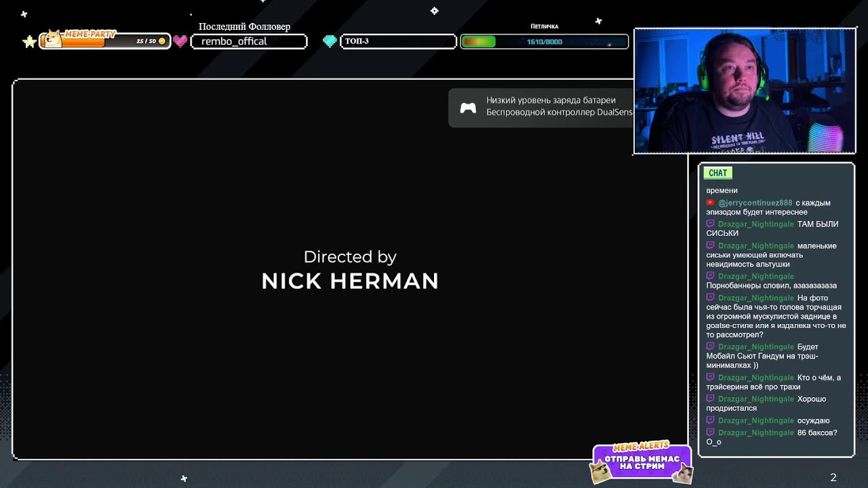
Task: Click the pink heart icon before rembo_offical
Action: click(180, 41)
